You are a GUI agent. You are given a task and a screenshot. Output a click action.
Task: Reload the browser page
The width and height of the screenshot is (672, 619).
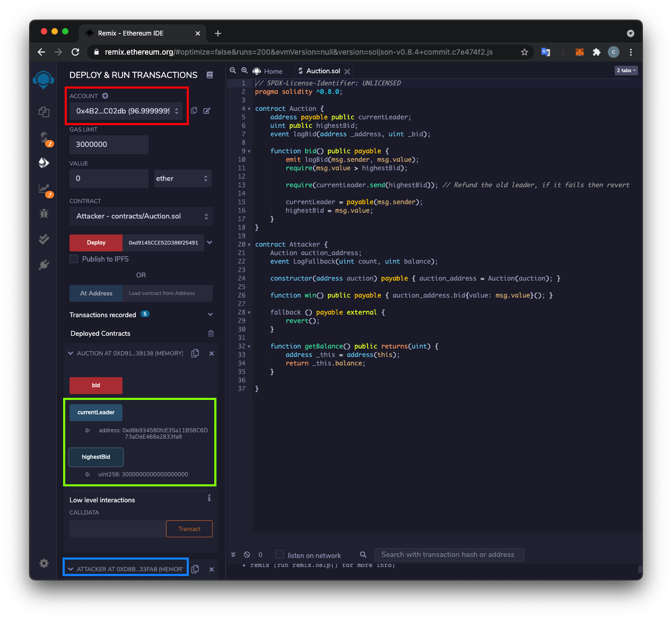point(75,52)
